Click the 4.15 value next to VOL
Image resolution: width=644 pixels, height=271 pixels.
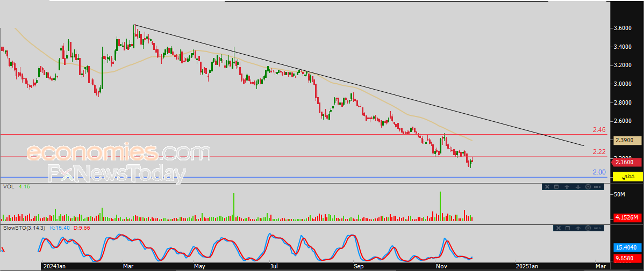pos(24,186)
